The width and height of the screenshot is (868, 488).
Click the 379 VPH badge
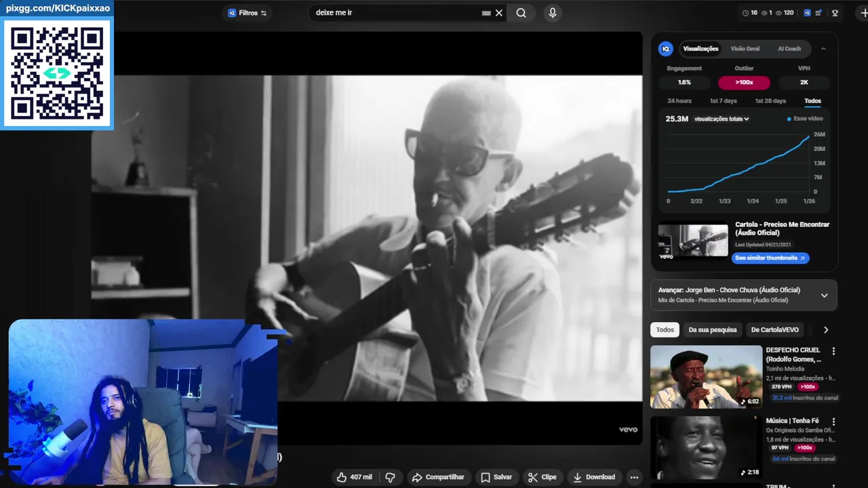(x=782, y=387)
